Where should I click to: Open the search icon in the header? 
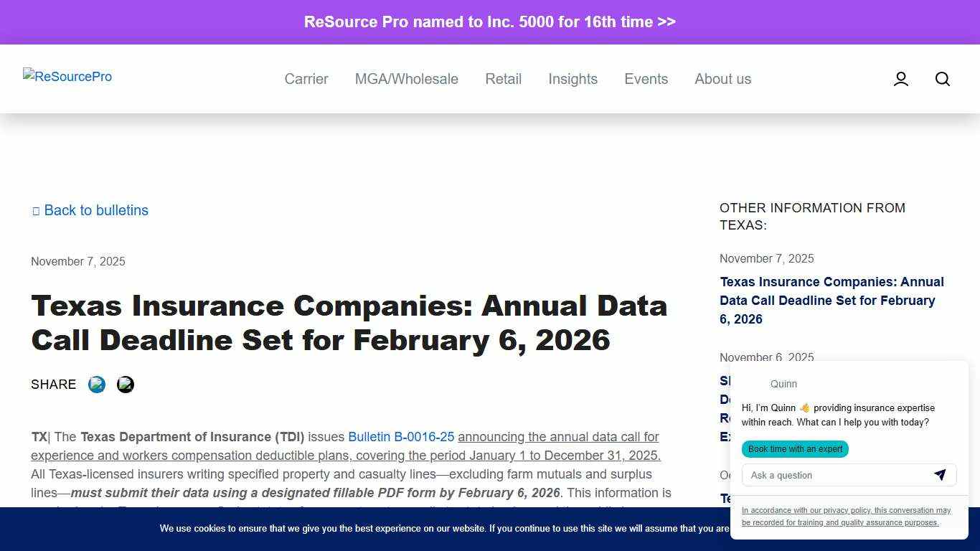coord(942,79)
